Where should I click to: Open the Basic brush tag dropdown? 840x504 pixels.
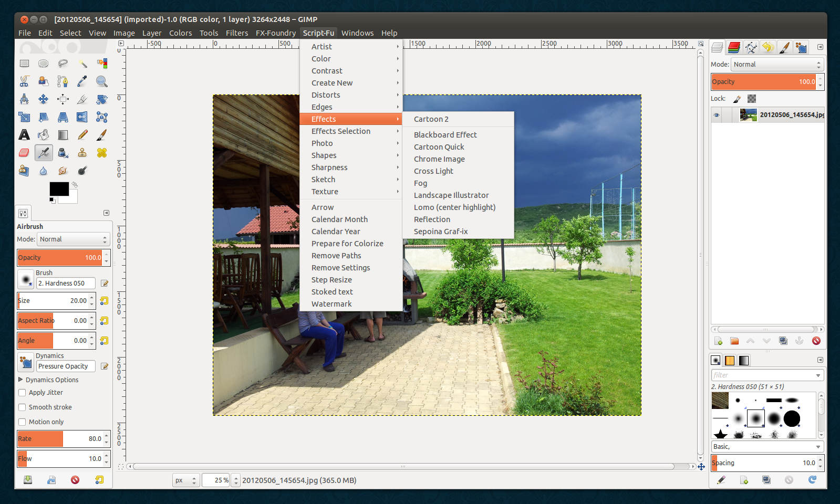click(x=766, y=447)
